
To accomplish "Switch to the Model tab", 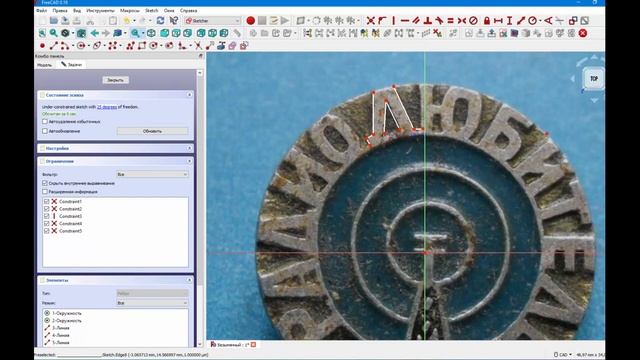I will pyautogui.click(x=44, y=65).
